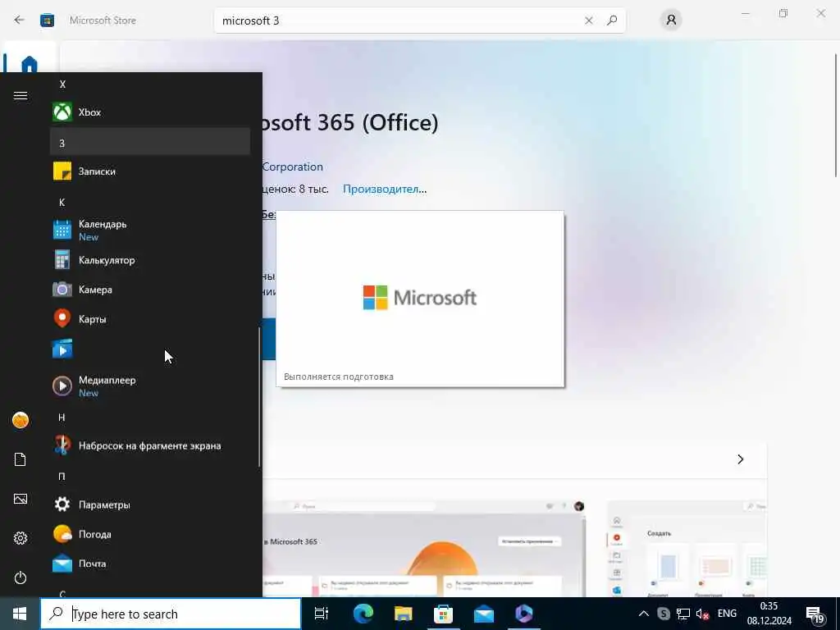Open user account avatar in Start sidebar

pos(21,420)
